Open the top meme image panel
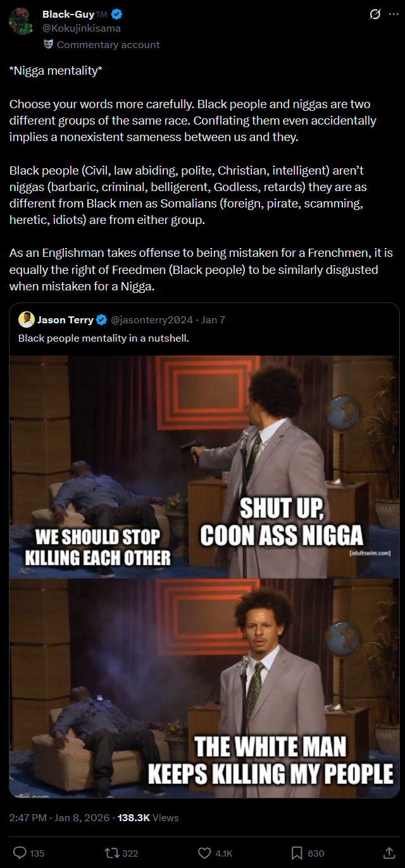This screenshot has height=868, width=405. click(x=204, y=467)
